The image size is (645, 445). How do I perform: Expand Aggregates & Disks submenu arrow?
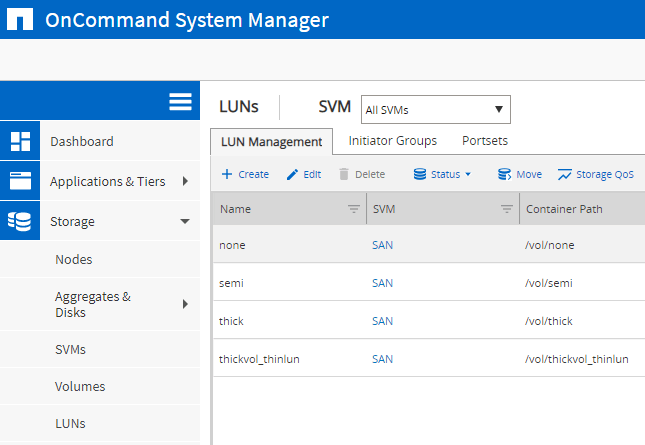[x=185, y=304]
